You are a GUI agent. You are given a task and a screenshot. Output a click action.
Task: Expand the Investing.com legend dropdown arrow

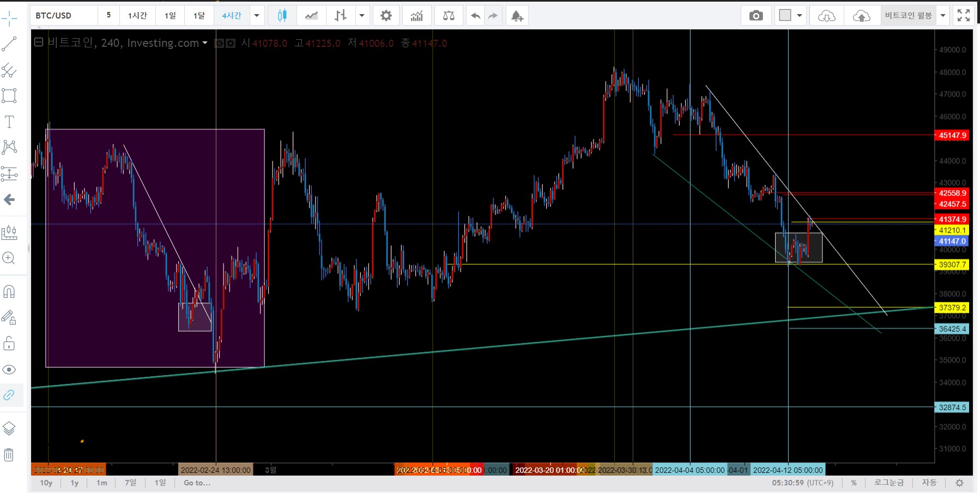click(205, 43)
